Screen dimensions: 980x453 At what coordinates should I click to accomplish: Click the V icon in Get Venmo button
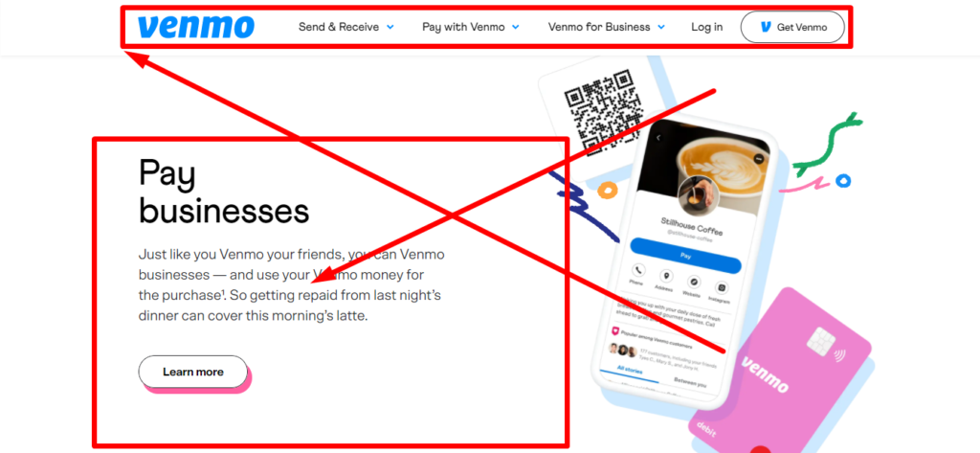pos(766,27)
